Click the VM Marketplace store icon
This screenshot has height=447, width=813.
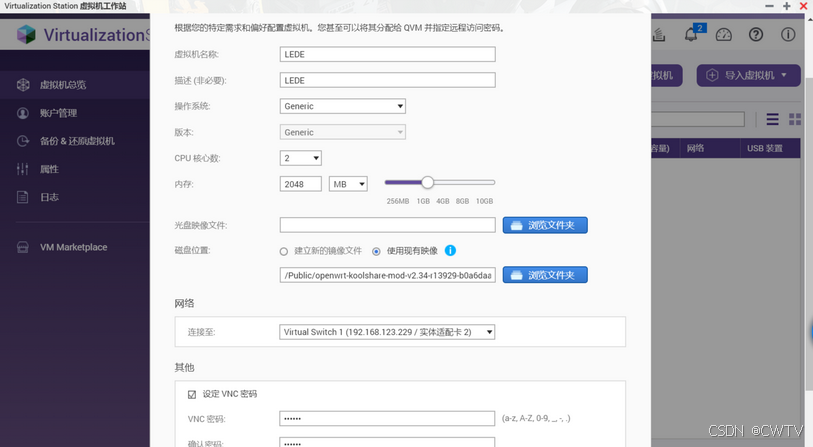click(23, 247)
